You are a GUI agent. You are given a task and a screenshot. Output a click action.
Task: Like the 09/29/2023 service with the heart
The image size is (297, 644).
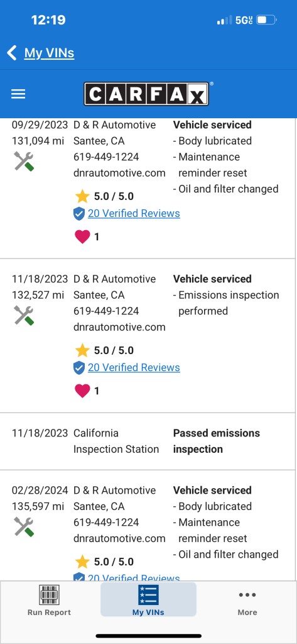(82, 236)
